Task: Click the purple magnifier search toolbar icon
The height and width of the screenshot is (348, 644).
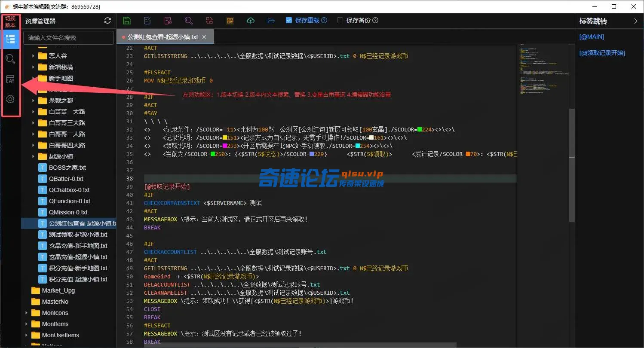Action: pos(188,21)
